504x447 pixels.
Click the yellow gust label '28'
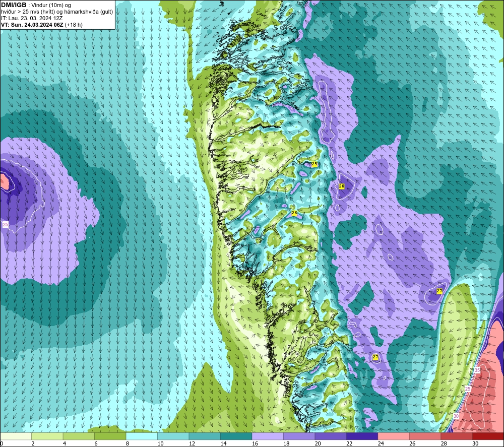point(342,186)
